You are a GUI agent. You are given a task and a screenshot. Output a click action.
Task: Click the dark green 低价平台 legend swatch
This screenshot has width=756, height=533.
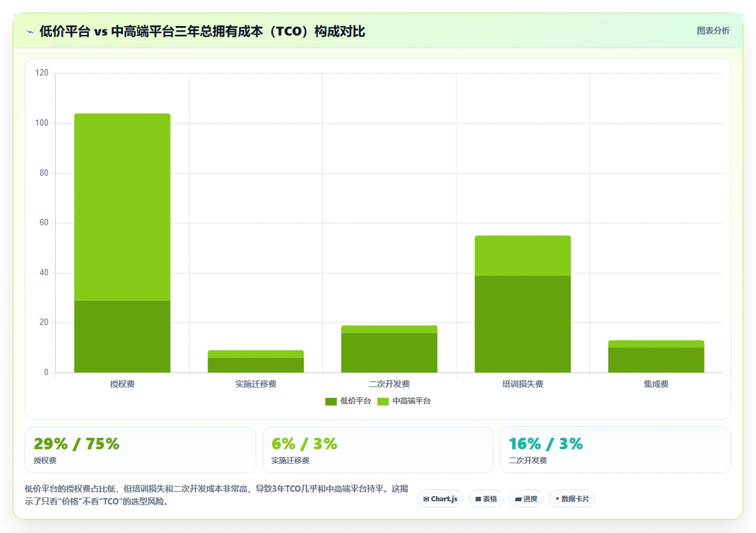click(x=331, y=401)
